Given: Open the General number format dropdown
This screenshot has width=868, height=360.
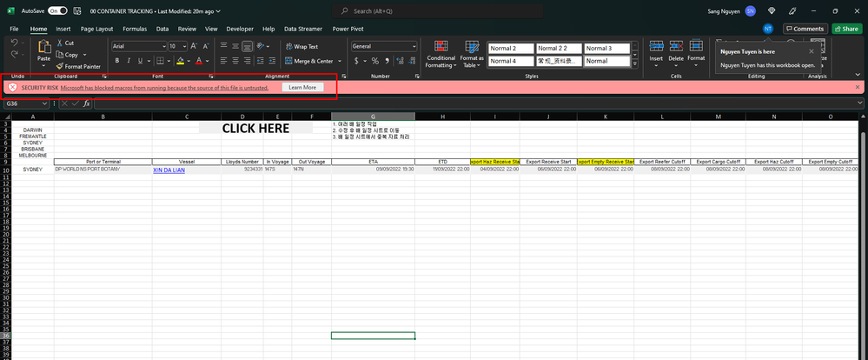Looking at the screenshot, I should point(414,47).
